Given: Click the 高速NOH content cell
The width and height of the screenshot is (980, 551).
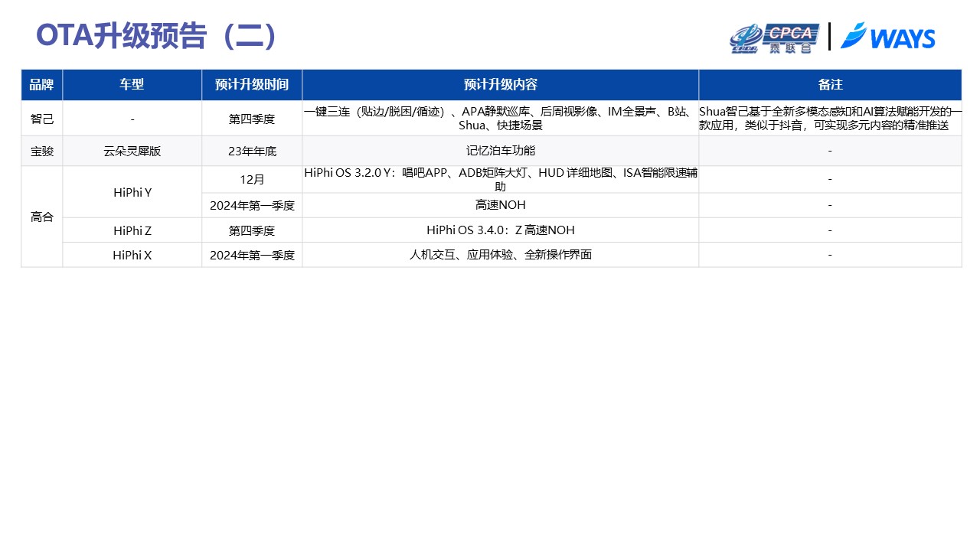Looking at the screenshot, I should coord(500,205).
